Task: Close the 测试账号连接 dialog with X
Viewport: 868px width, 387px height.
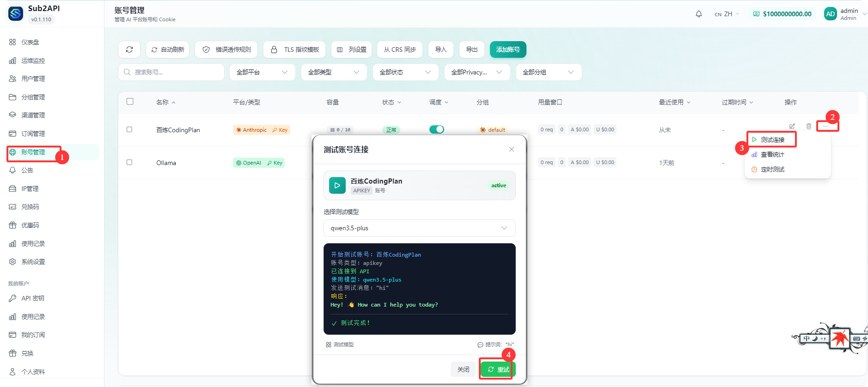Action: [x=511, y=149]
